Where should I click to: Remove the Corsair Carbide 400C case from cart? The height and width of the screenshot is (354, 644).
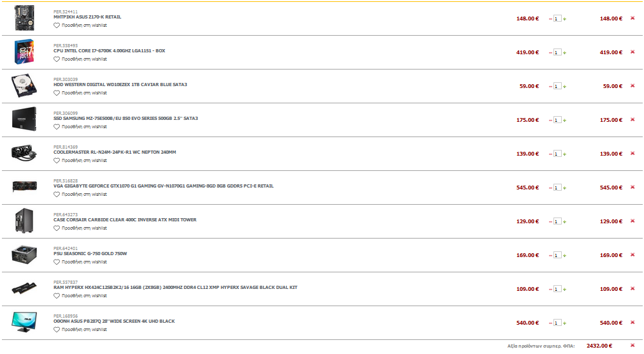click(633, 221)
